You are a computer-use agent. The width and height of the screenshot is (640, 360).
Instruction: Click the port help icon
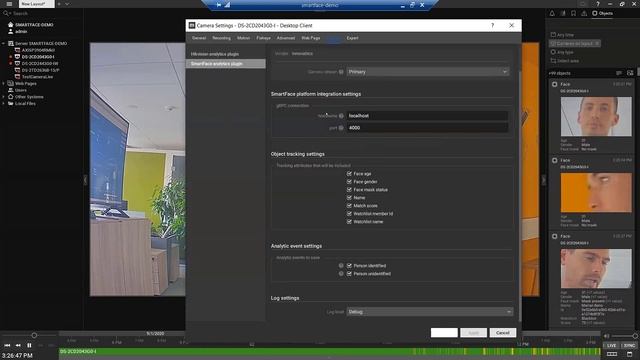[341, 128]
